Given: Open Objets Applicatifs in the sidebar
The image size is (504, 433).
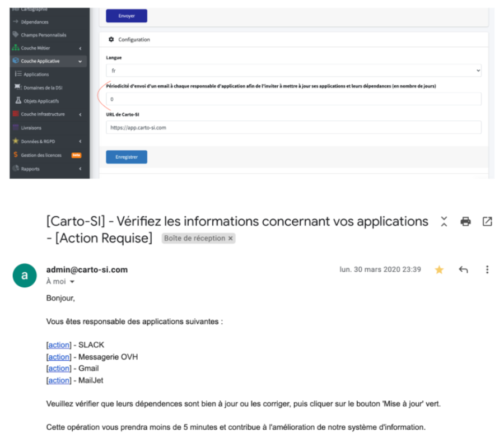Looking at the screenshot, I should click(41, 101).
